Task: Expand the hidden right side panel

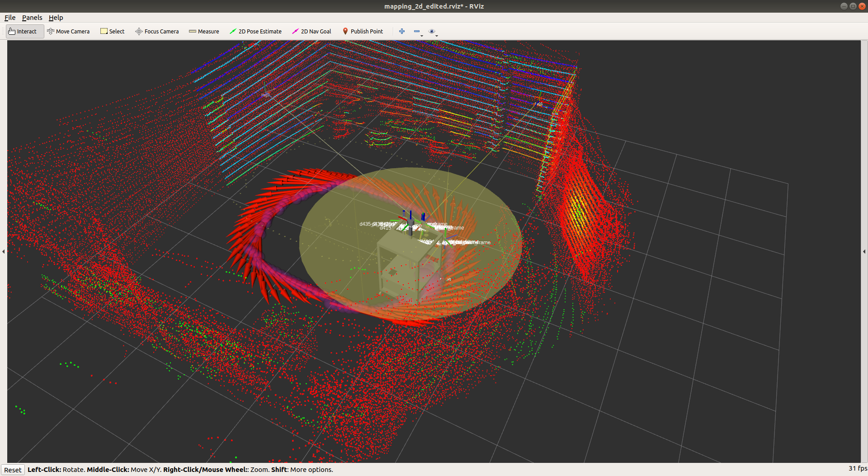Action: pos(864,251)
